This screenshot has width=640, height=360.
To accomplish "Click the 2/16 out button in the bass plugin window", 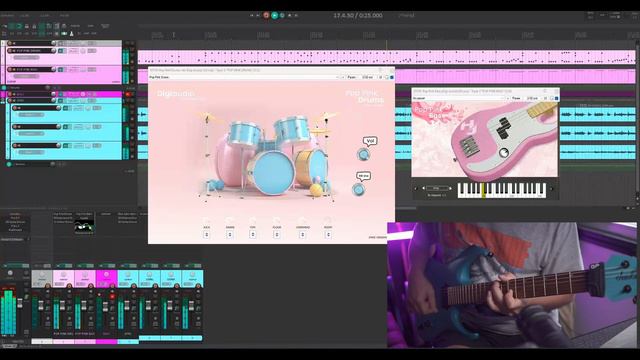I will coord(532,98).
